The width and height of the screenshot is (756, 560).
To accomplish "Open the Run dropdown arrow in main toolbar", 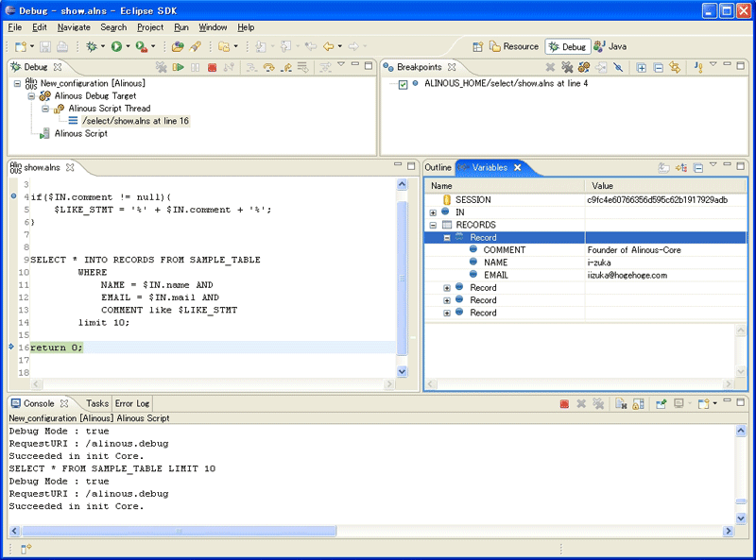I will [x=128, y=46].
